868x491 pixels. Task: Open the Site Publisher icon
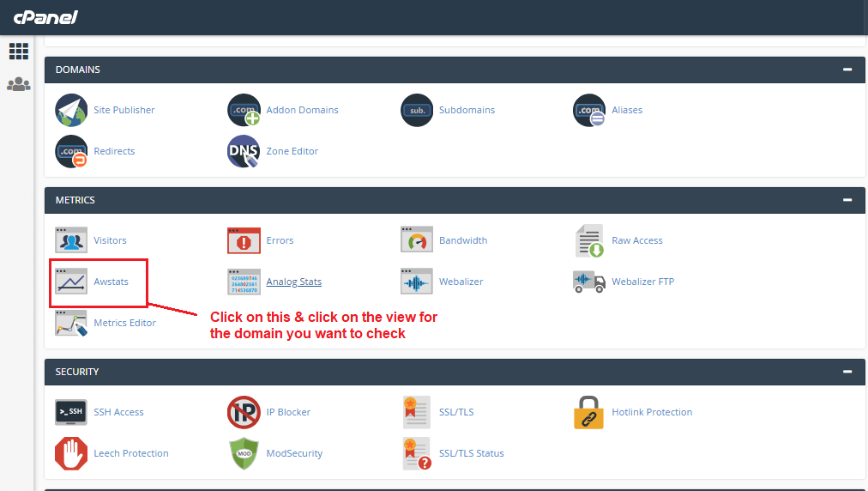click(x=71, y=110)
